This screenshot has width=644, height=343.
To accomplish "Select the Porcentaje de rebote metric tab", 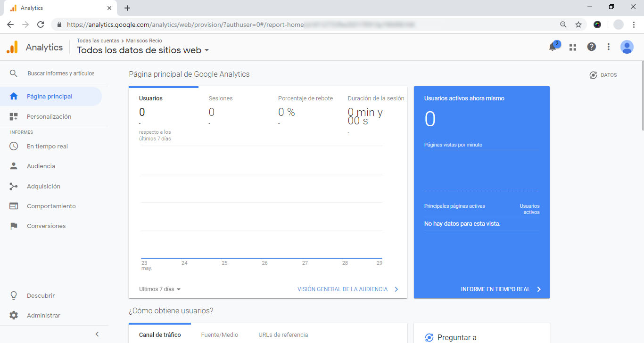I will (x=303, y=115).
